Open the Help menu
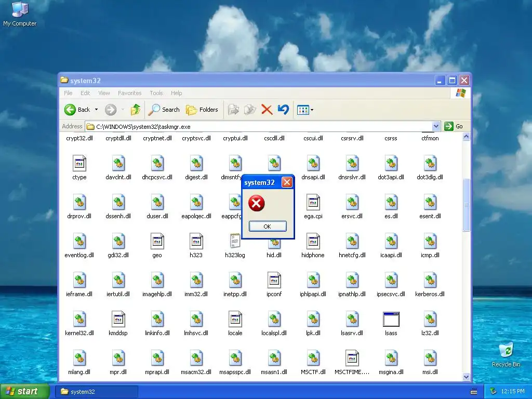This screenshot has height=399, width=532. [x=177, y=93]
